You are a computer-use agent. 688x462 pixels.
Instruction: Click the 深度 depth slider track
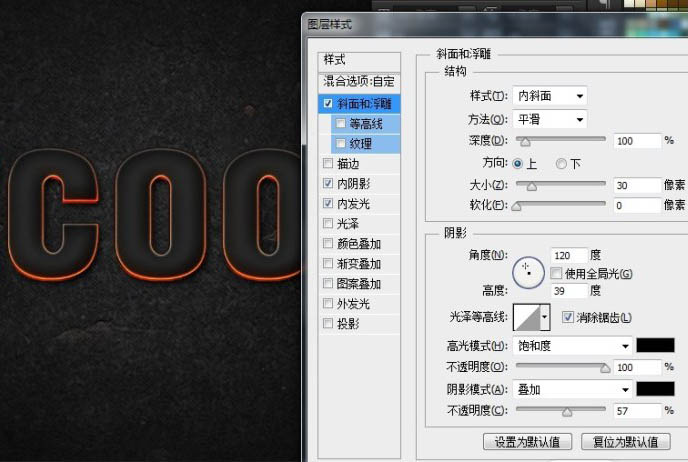560,141
